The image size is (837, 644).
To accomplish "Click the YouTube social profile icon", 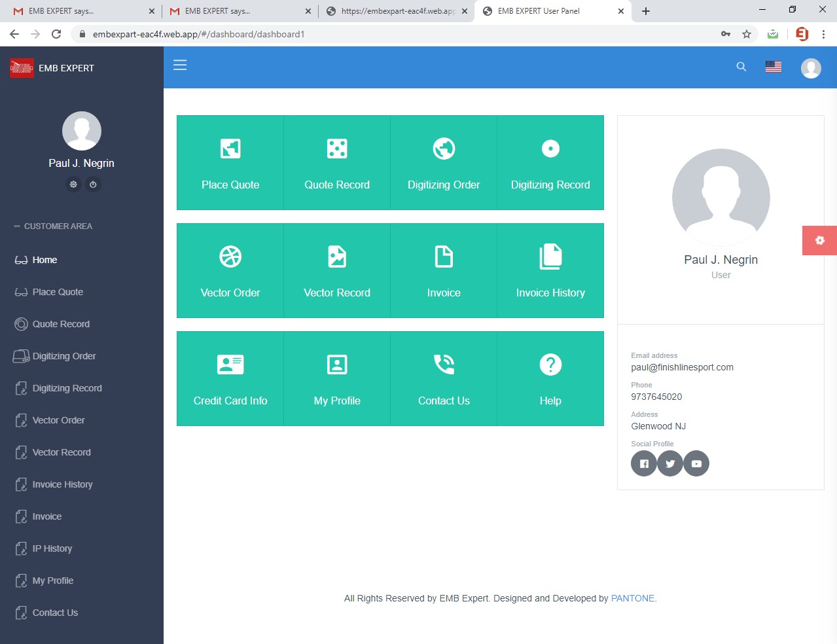I will (x=696, y=464).
